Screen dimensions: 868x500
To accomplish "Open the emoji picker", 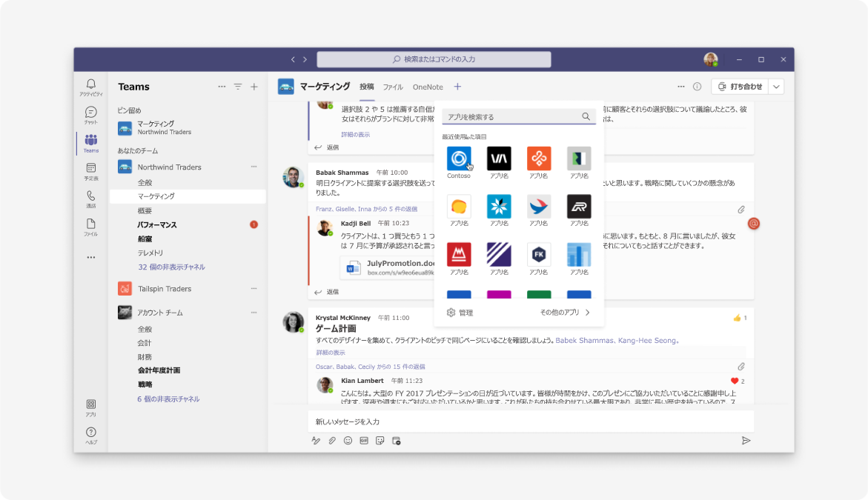I will point(348,441).
